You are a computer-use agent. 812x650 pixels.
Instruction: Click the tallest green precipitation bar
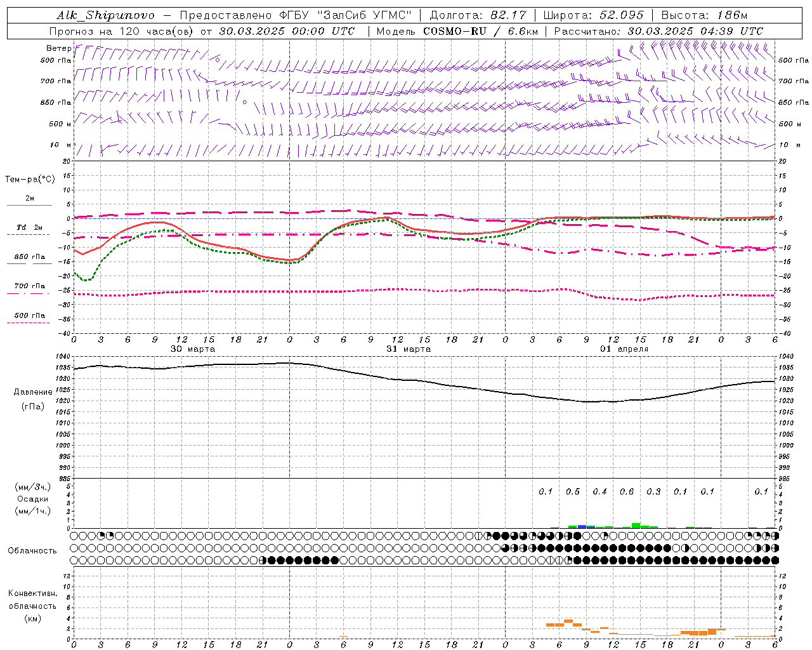[636, 525]
